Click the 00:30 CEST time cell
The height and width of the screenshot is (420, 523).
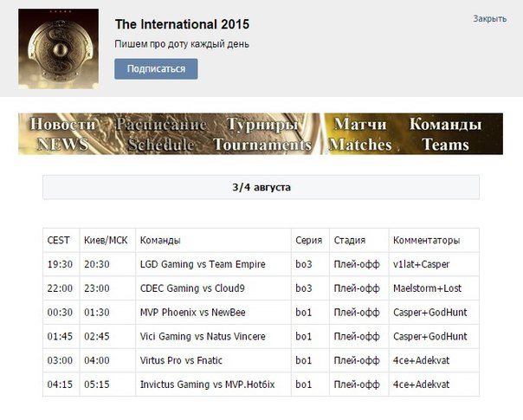60,313
